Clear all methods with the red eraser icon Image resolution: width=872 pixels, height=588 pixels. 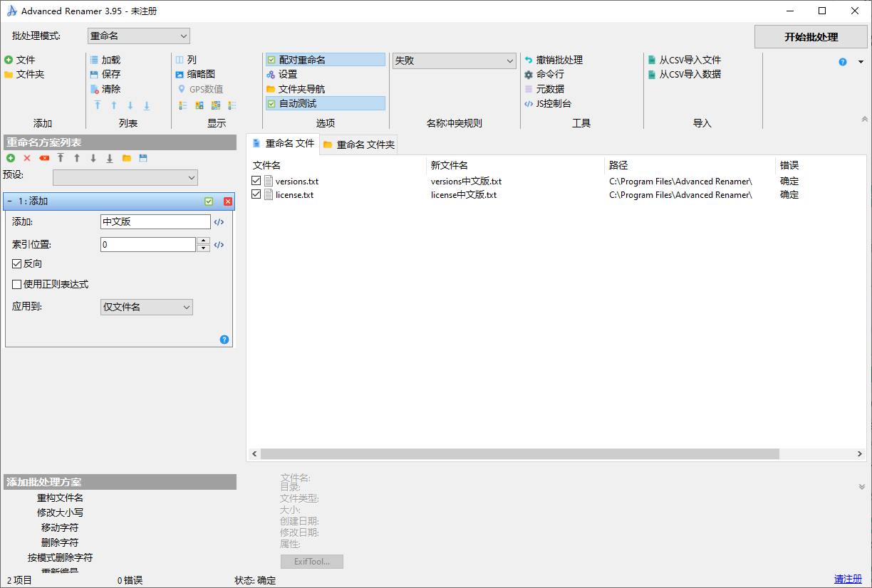(x=44, y=158)
